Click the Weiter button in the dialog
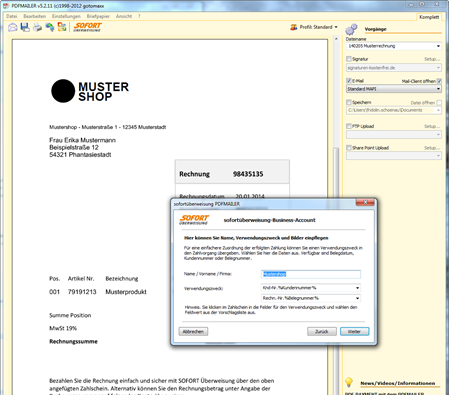This screenshot has width=449, height=395. (354, 331)
